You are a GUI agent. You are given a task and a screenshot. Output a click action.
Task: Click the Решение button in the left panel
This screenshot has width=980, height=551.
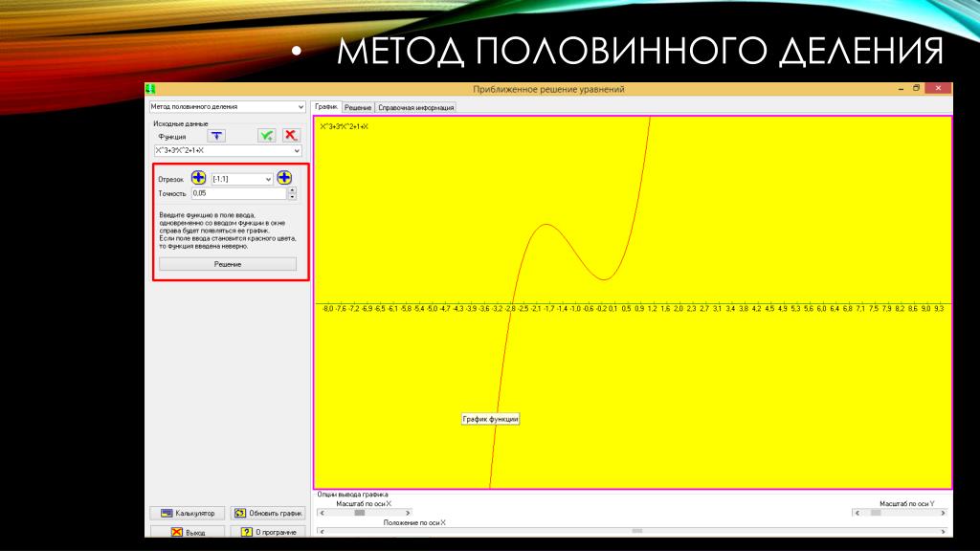[x=228, y=264]
